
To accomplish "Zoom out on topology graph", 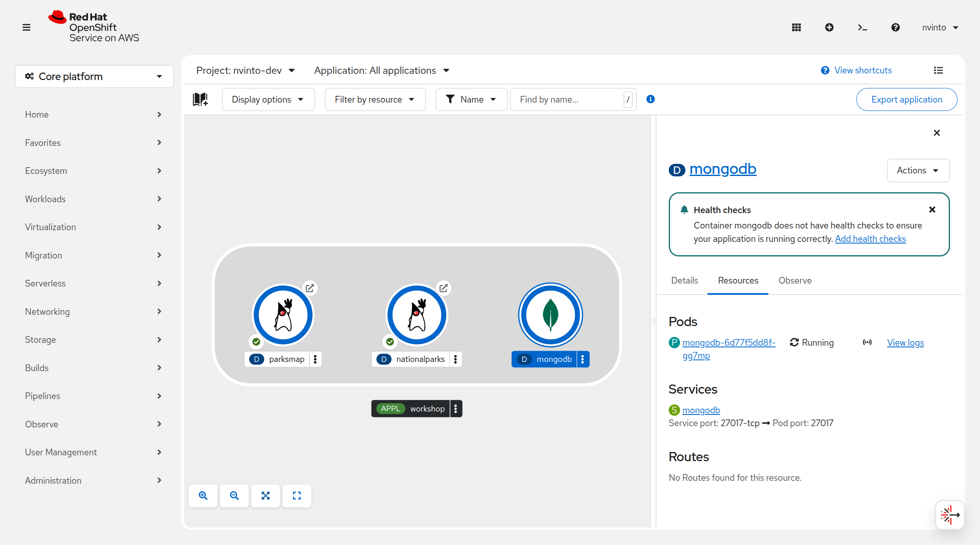I will (x=234, y=496).
